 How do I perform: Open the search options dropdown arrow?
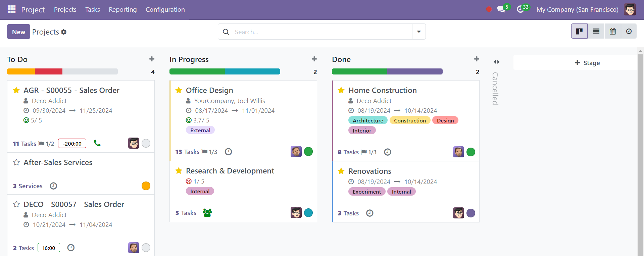click(419, 32)
